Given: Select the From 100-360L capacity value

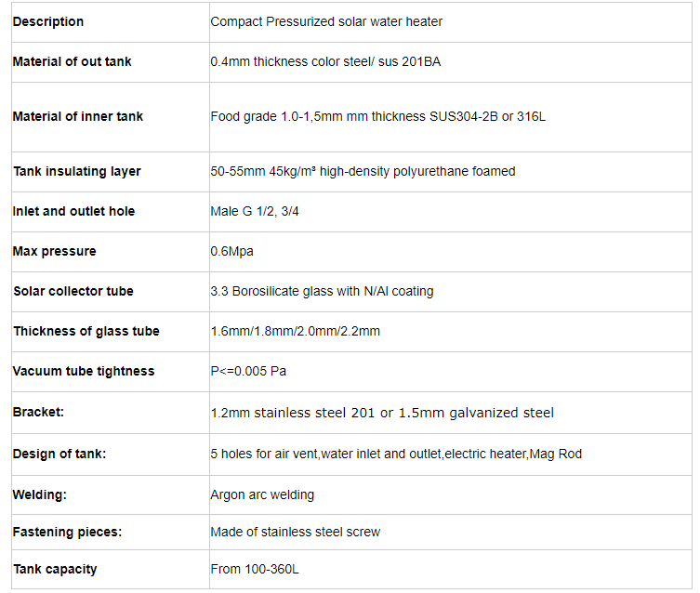Looking at the screenshot, I should [255, 570].
